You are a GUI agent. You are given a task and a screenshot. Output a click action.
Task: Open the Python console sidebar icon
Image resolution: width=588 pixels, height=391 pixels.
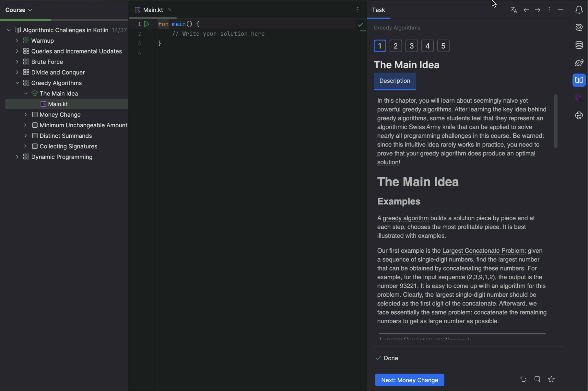tap(579, 116)
